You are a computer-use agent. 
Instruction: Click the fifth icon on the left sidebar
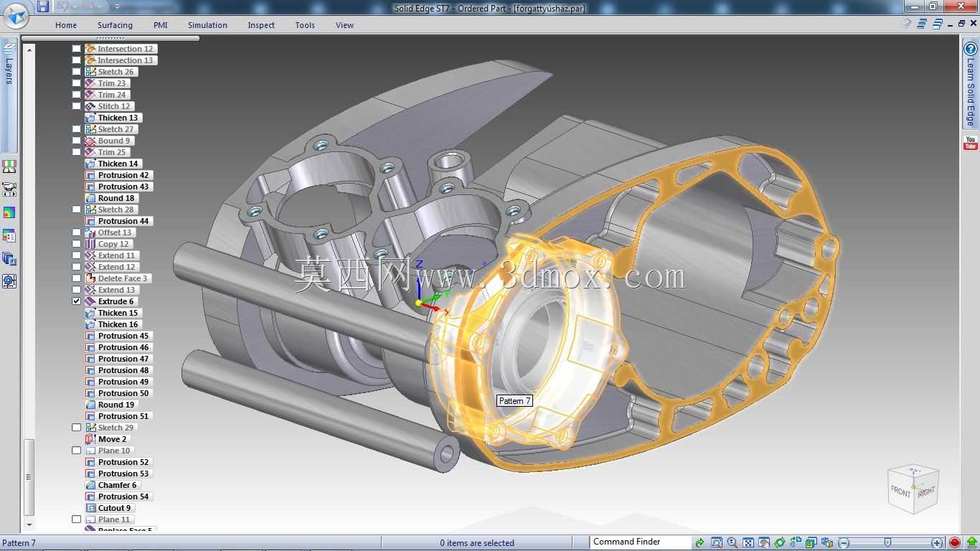pos(9,258)
